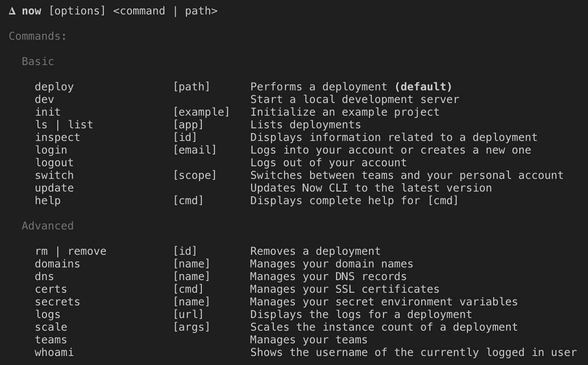Click the 'inspect' command name
The image size is (588, 365).
(x=57, y=137)
